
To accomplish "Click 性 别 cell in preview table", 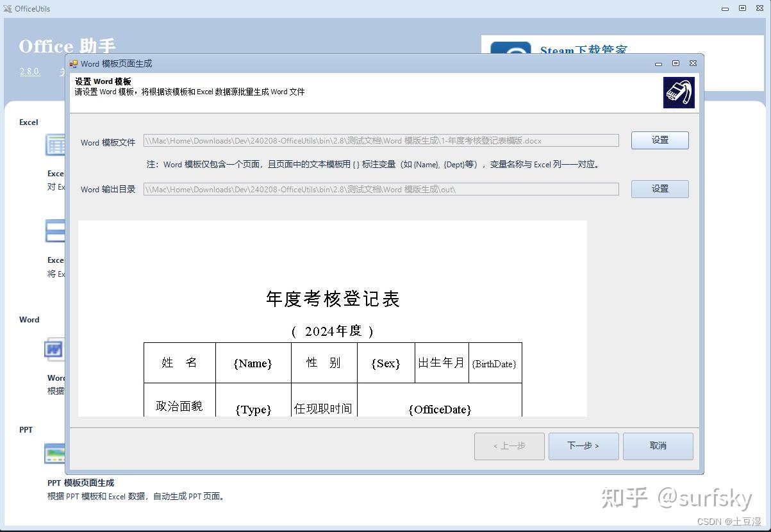I will [x=324, y=363].
